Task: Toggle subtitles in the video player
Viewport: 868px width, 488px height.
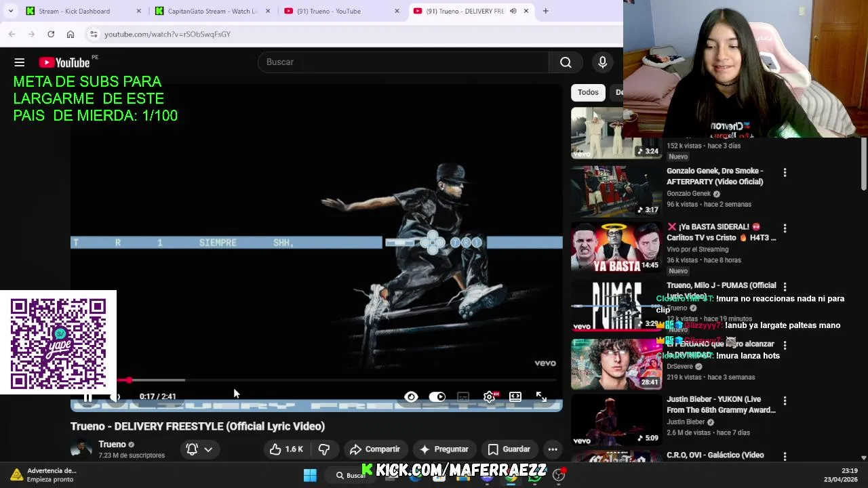Action: (463, 396)
